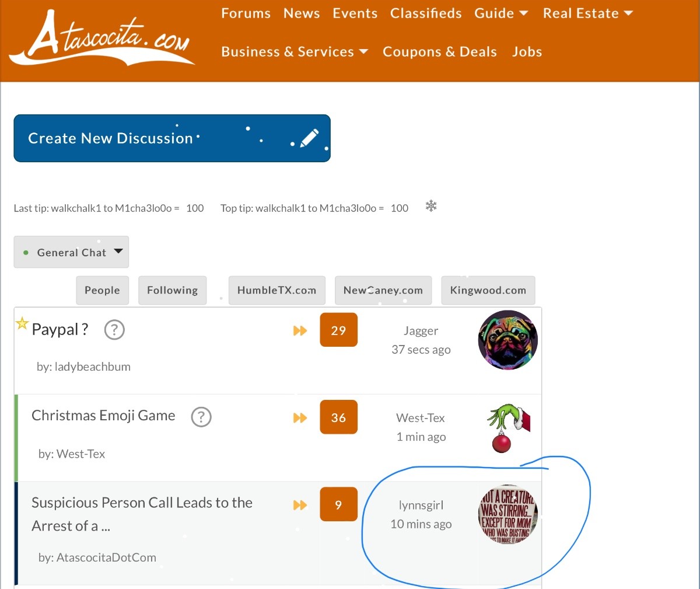This screenshot has height=589, width=700.
Task: Jump to latest post in Paypal thread
Action: point(300,331)
